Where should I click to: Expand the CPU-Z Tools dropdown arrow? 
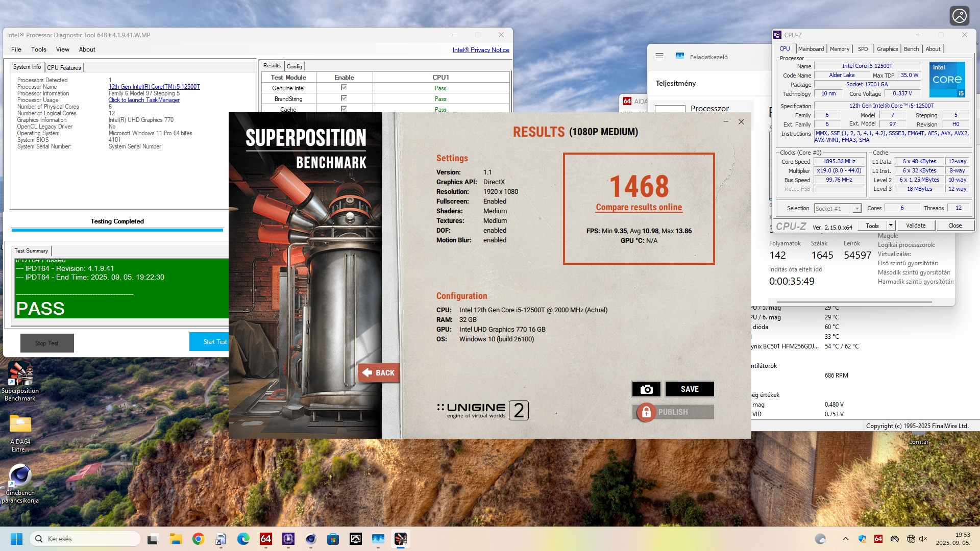tap(891, 226)
